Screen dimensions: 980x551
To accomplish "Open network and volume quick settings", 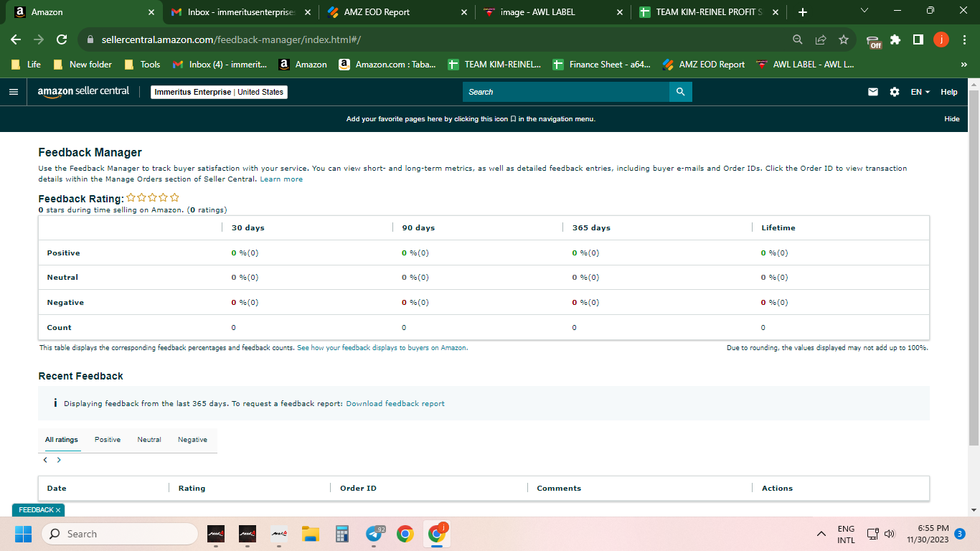I will pos(881,534).
